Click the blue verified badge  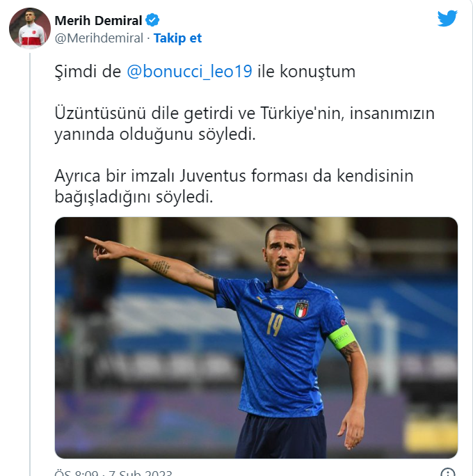click(x=152, y=20)
